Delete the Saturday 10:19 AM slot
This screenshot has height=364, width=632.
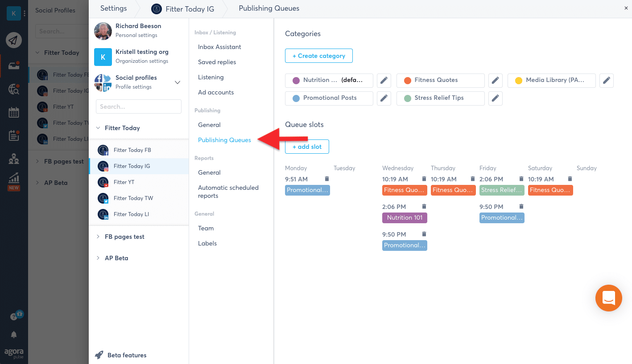pos(570,179)
